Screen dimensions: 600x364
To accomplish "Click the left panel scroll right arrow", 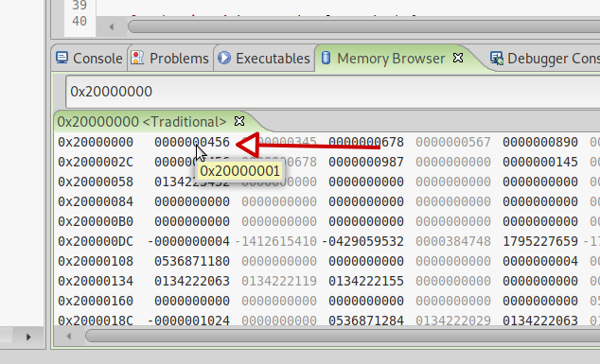I will click(x=28, y=338).
